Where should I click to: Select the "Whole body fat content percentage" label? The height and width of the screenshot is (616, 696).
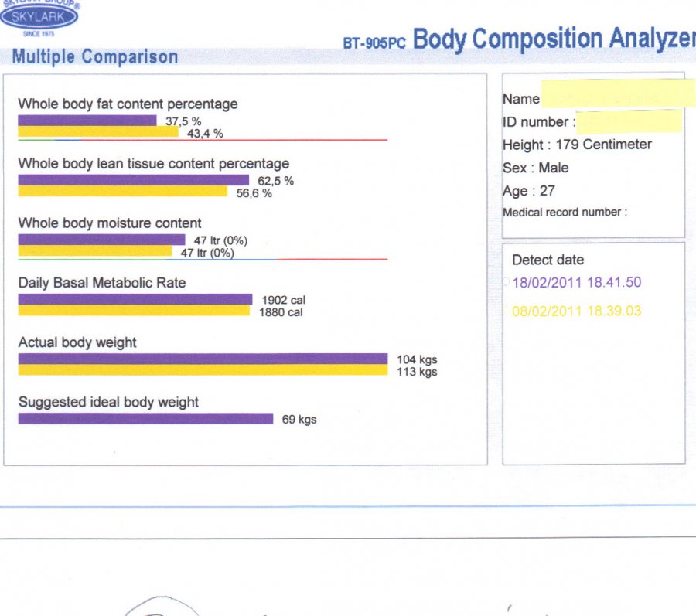128,104
